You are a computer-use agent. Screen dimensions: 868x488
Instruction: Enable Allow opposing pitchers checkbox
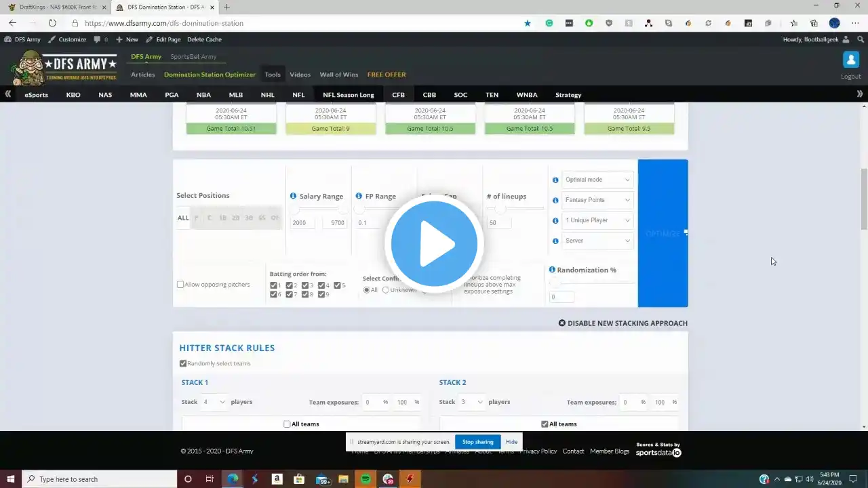[180, 285]
